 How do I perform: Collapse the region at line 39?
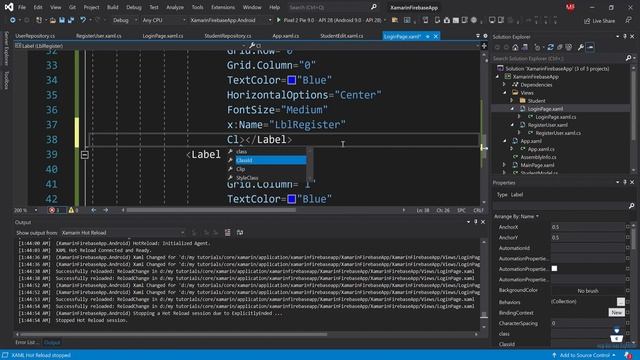84,155
